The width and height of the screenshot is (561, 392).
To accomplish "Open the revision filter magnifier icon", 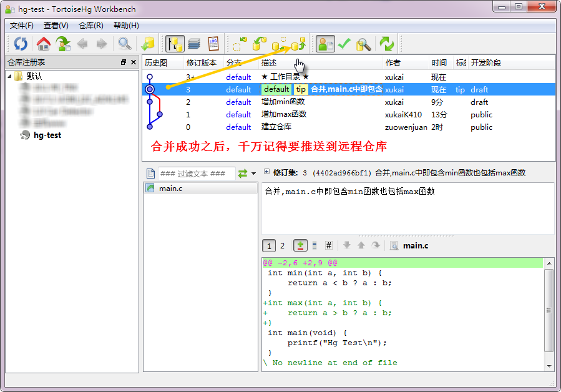I will coord(125,44).
